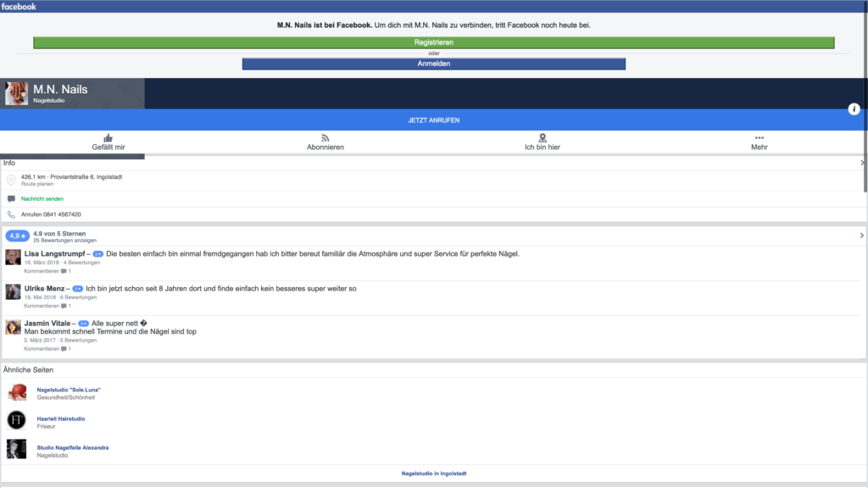
Task: Open Ulrike Menz's profile picture
Action: pyautogui.click(x=14, y=291)
